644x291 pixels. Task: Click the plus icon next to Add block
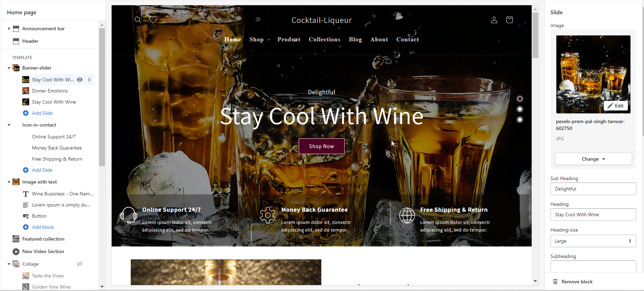[x=26, y=227]
